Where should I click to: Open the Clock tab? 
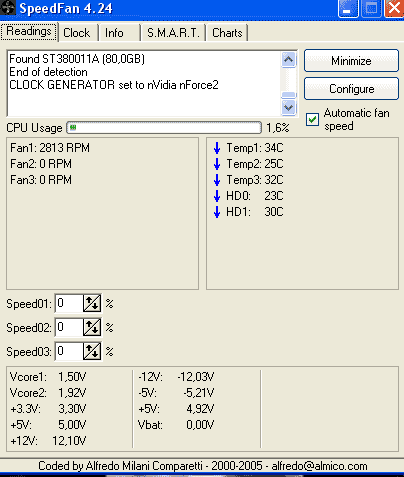pyautogui.click(x=77, y=33)
